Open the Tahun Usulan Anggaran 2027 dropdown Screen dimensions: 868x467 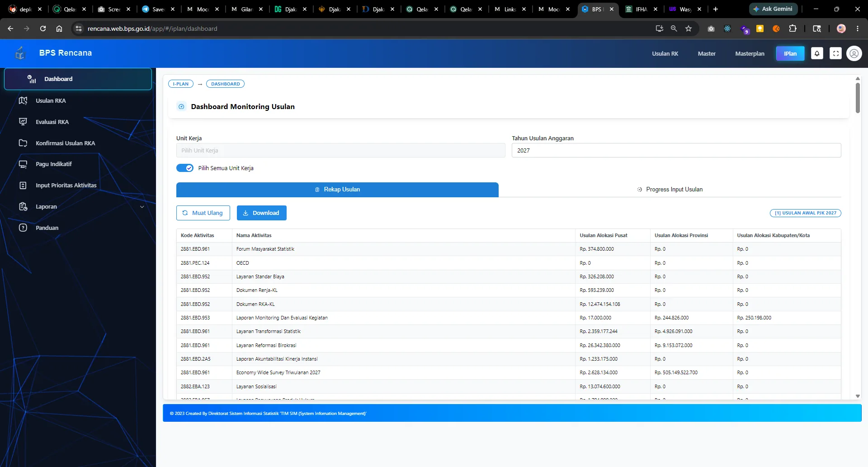click(x=676, y=150)
